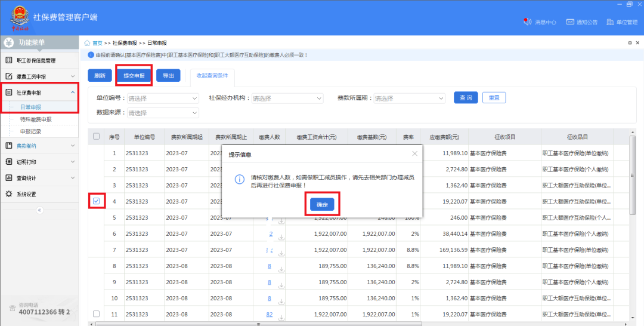This screenshot has width=644, height=326.
Task: Select 日常申报 in the sidebar
Action: tap(31, 107)
